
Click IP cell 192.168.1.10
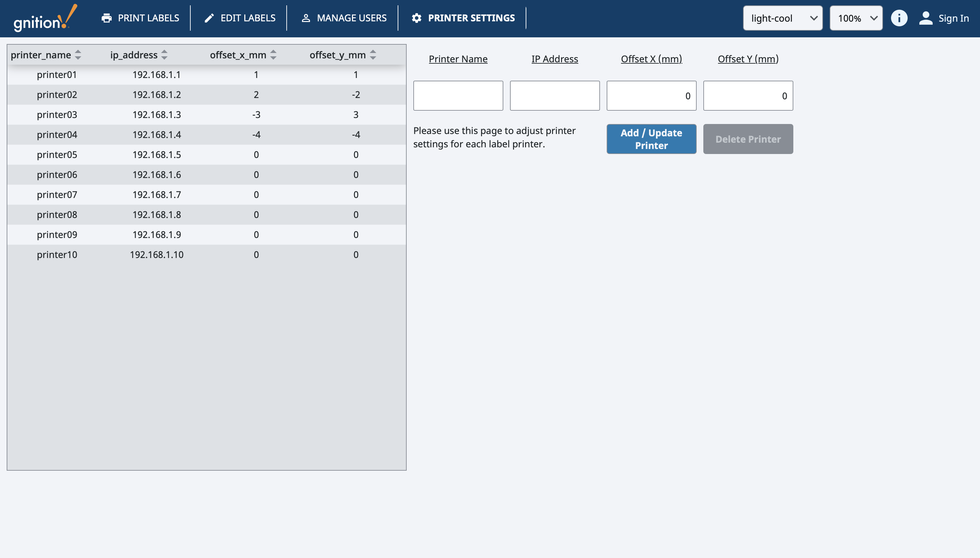156,255
